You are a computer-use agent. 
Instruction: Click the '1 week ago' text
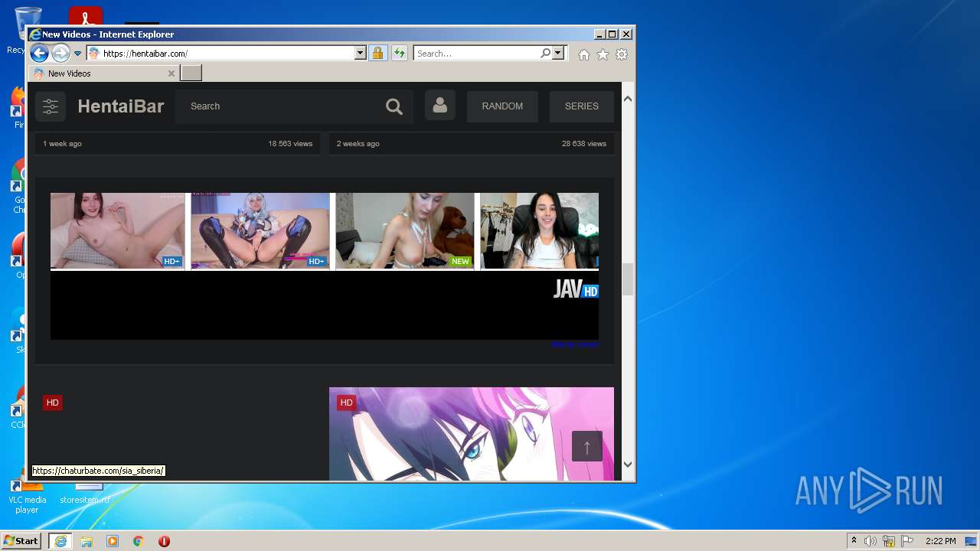click(x=62, y=144)
